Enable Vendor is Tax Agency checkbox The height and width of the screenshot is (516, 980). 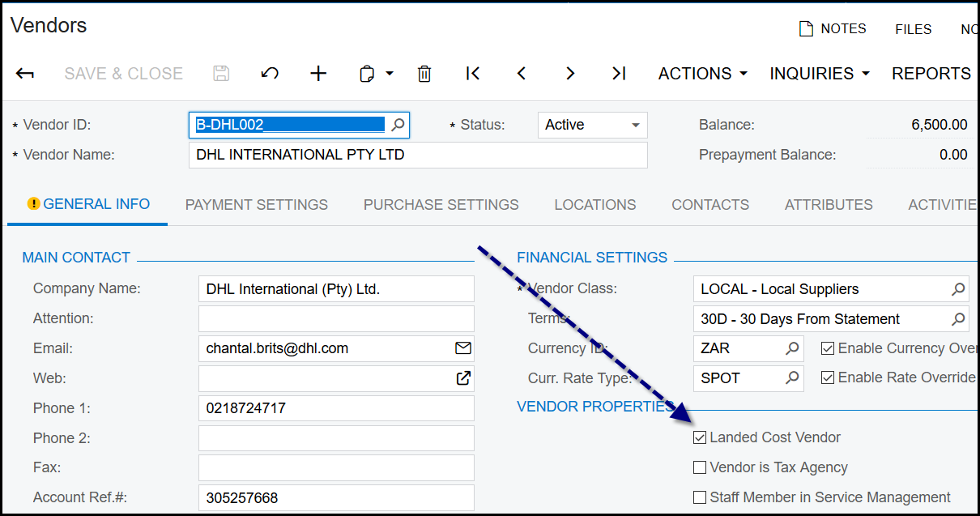coord(700,468)
